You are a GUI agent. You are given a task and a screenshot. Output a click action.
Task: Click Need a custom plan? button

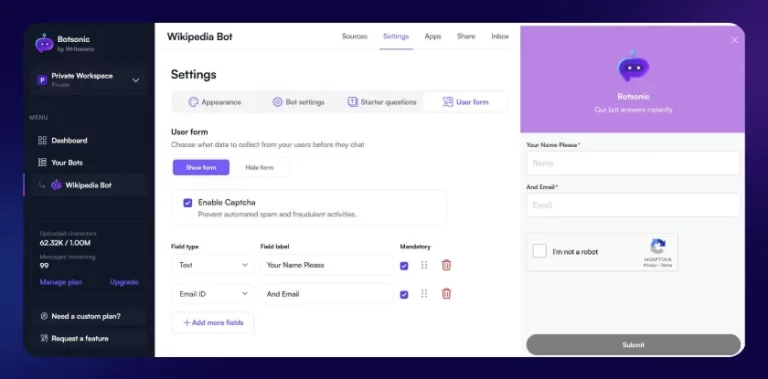[89, 316]
